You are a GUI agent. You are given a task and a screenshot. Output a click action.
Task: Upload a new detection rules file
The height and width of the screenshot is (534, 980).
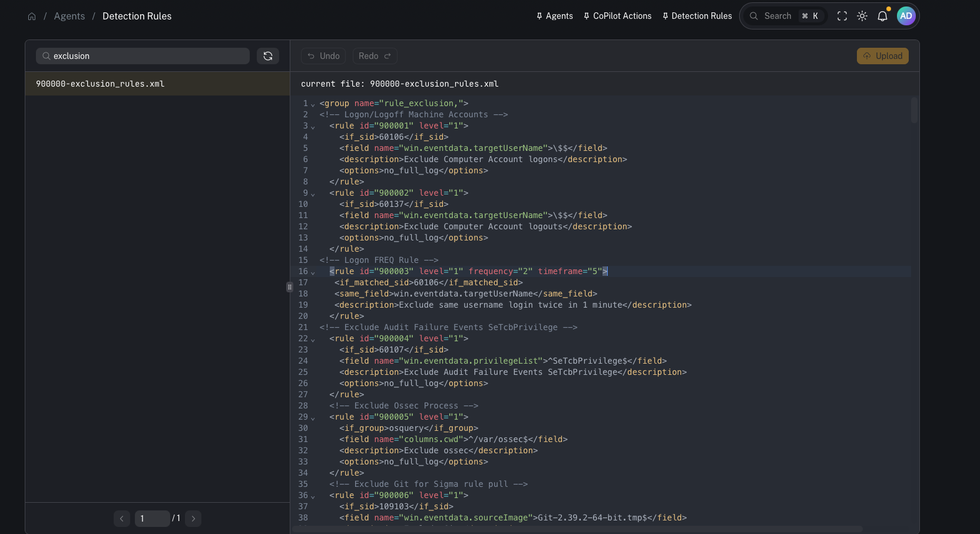[x=882, y=55]
